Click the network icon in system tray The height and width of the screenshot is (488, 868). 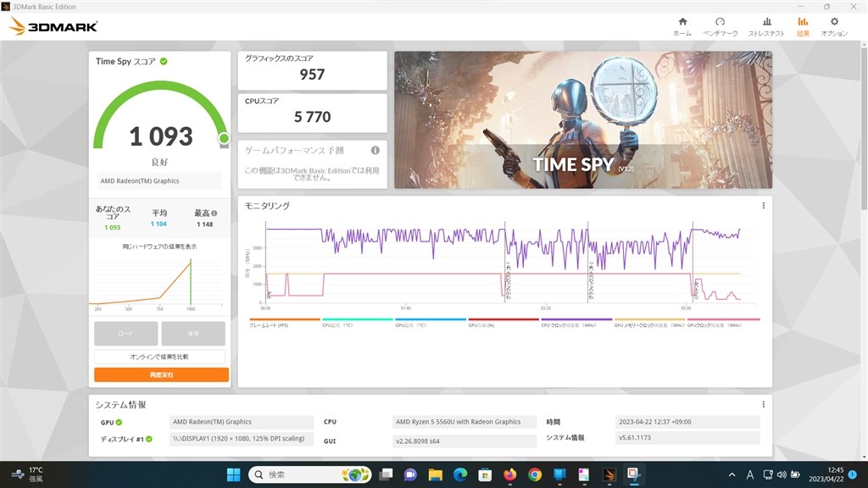(768, 474)
